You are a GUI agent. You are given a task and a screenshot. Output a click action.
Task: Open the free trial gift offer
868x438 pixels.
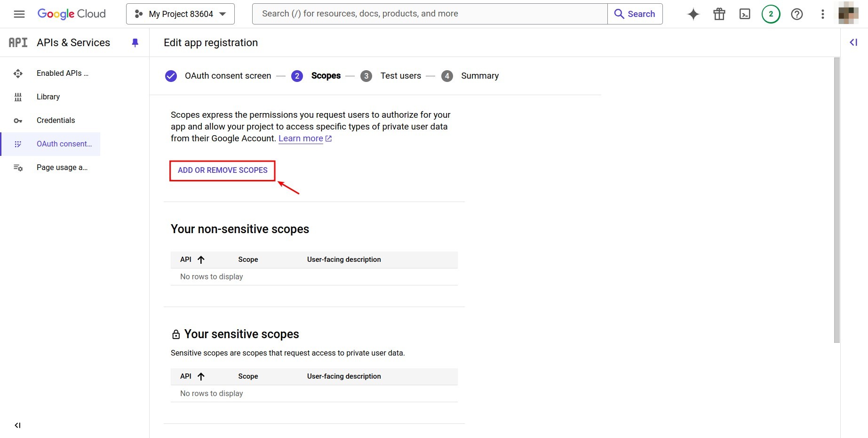[718, 14]
